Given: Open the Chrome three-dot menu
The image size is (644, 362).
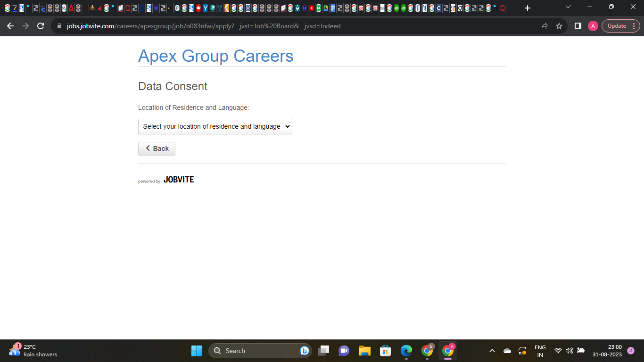Looking at the screenshot, I should click(x=634, y=26).
